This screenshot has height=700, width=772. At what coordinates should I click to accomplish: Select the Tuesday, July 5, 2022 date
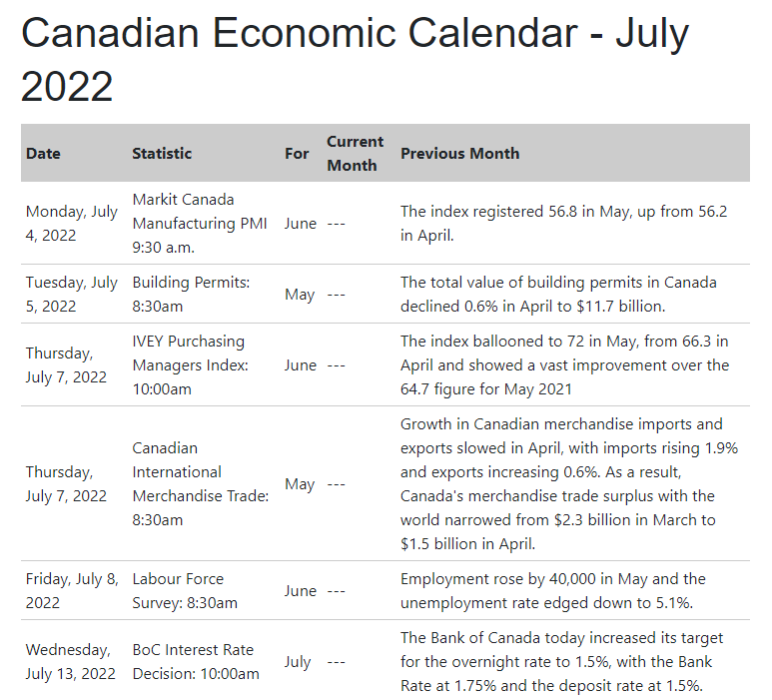[72, 295]
